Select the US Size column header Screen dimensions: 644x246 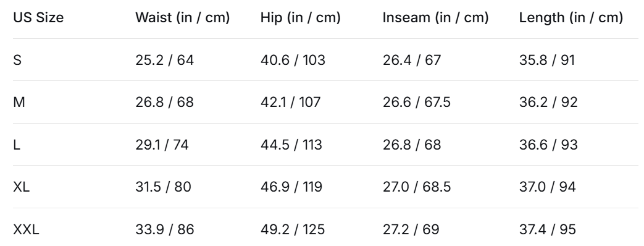[x=38, y=18]
